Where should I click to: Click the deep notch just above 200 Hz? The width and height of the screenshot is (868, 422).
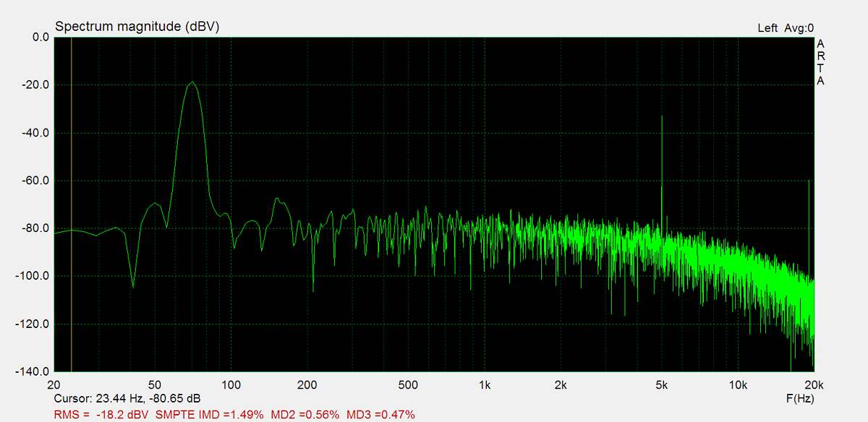click(313, 289)
